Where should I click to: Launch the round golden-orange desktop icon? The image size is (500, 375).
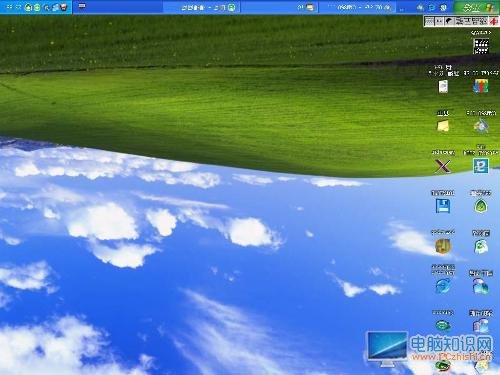[443, 246]
